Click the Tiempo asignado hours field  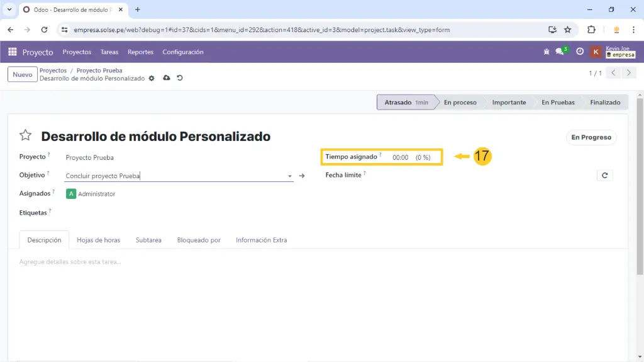point(401,157)
